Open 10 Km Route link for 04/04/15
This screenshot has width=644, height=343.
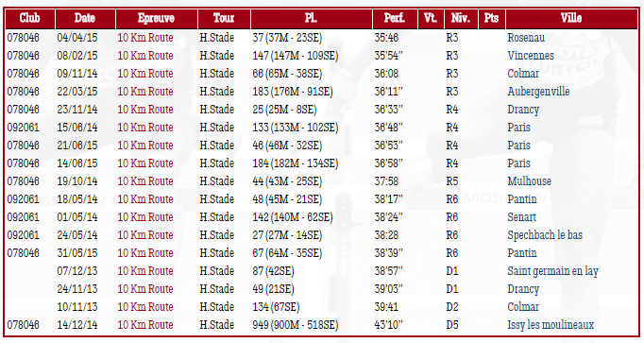(145, 38)
